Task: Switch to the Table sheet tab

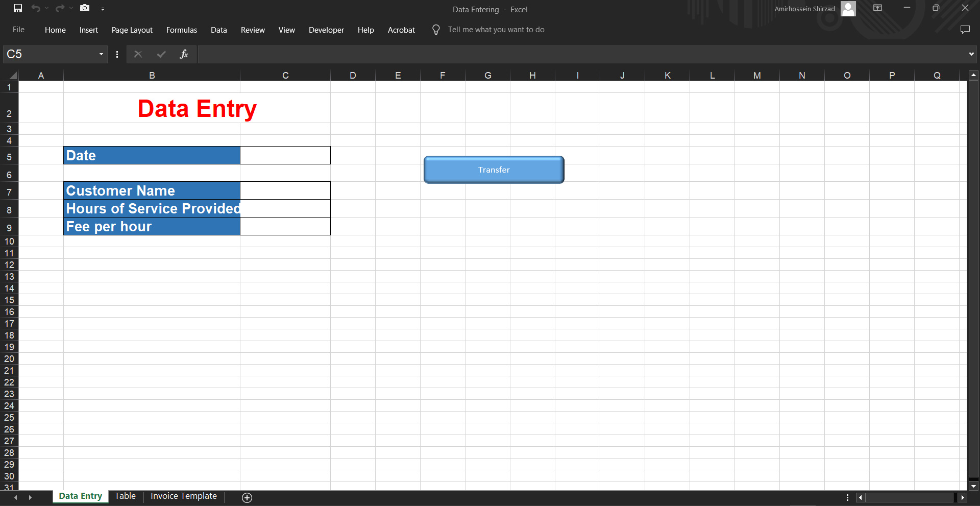Action: pos(125,496)
